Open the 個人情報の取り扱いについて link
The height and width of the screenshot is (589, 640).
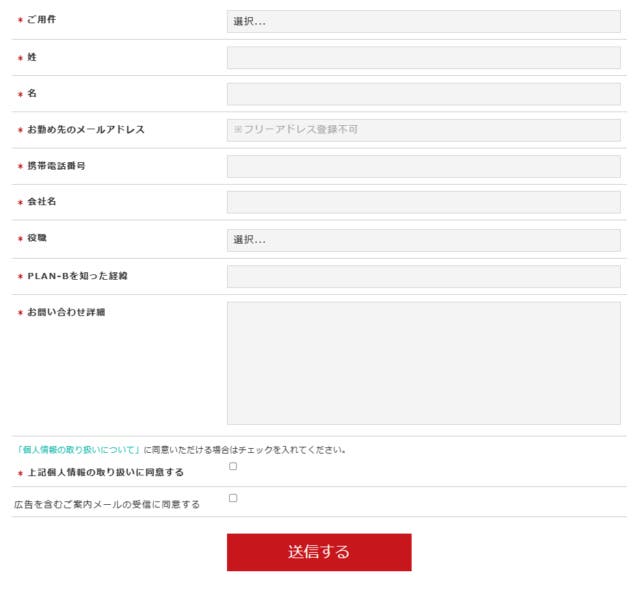77,450
